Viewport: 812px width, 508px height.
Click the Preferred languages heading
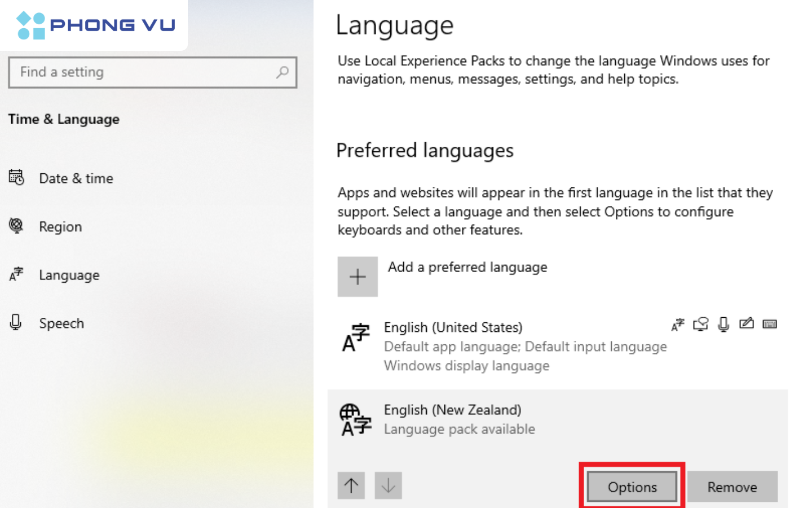(425, 151)
